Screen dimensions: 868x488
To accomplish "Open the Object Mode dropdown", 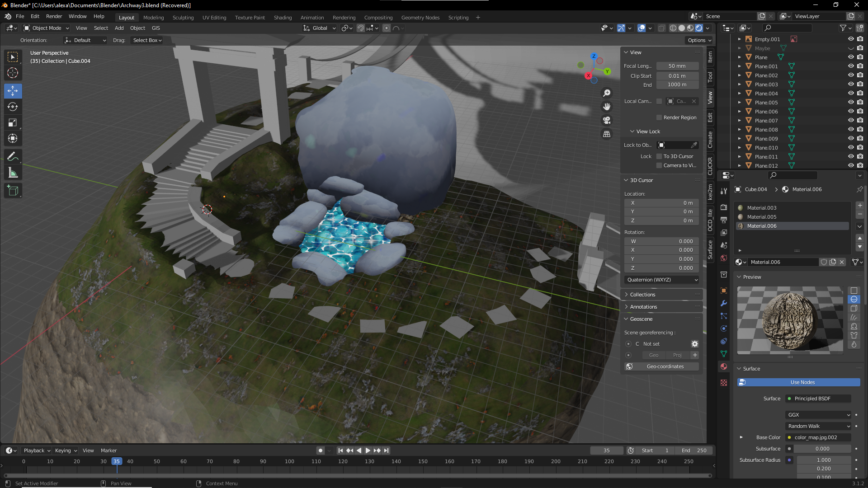I will point(46,28).
